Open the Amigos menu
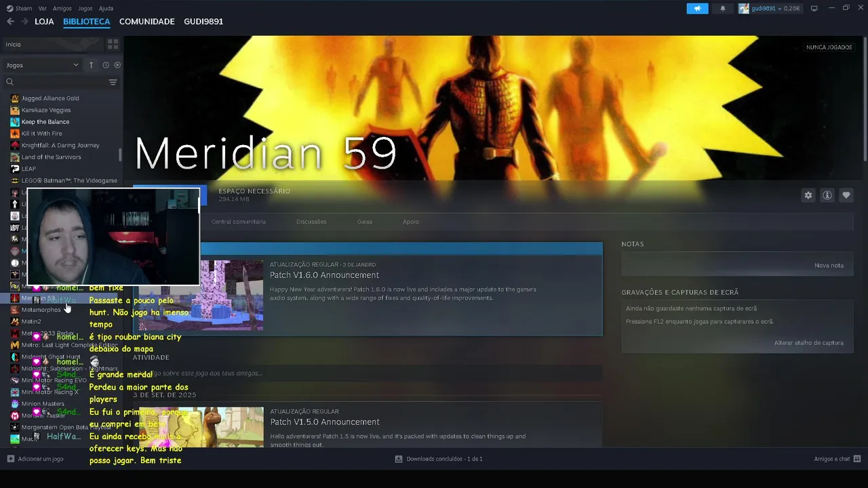 coord(62,9)
